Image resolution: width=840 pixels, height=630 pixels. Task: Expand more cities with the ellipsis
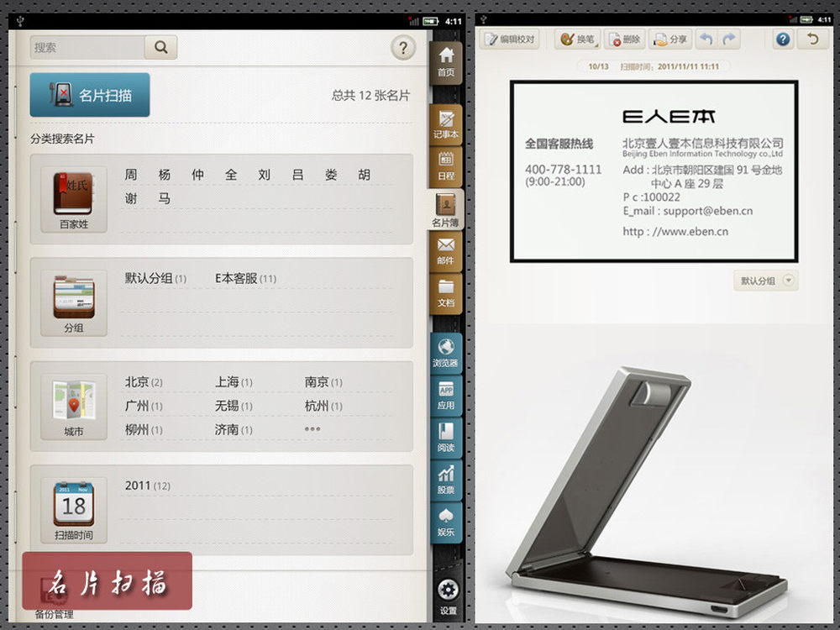point(312,429)
